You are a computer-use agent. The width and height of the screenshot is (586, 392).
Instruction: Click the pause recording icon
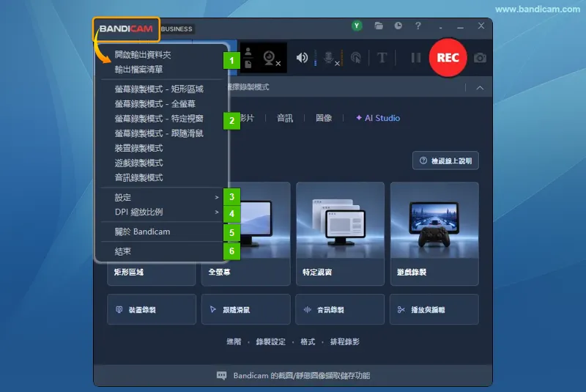(415, 58)
